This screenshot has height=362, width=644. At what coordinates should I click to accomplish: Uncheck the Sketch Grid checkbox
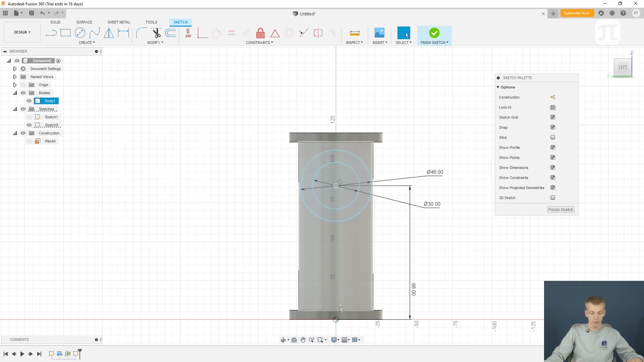553,117
